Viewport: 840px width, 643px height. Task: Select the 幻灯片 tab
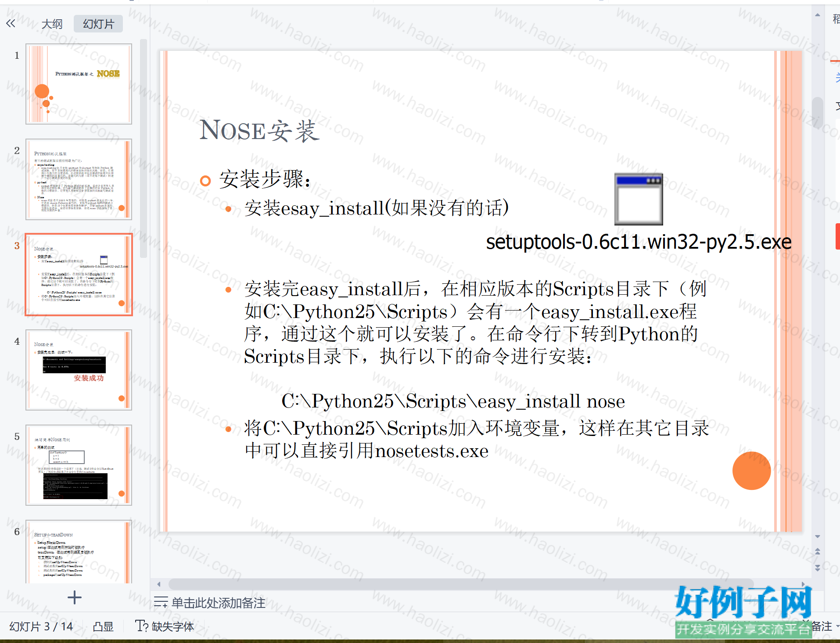coord(98,24)
